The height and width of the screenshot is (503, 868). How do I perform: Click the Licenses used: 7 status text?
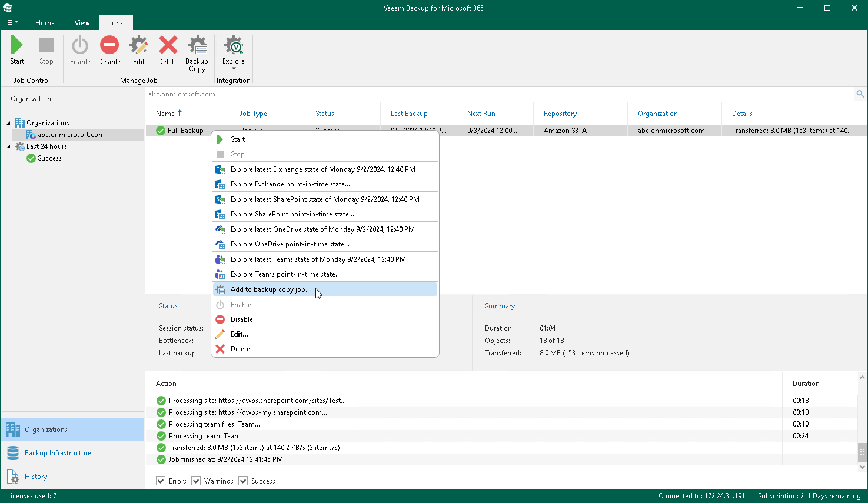(32, 496)
